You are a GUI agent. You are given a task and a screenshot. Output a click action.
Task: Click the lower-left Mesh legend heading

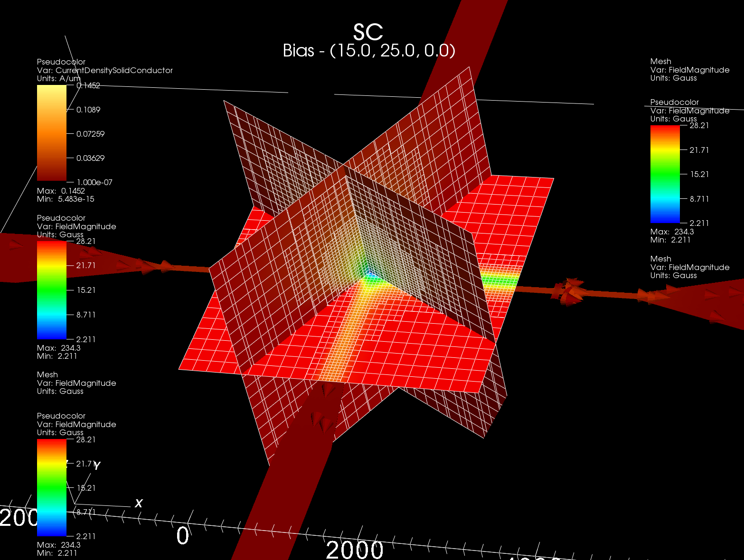(x=47, y=375)
